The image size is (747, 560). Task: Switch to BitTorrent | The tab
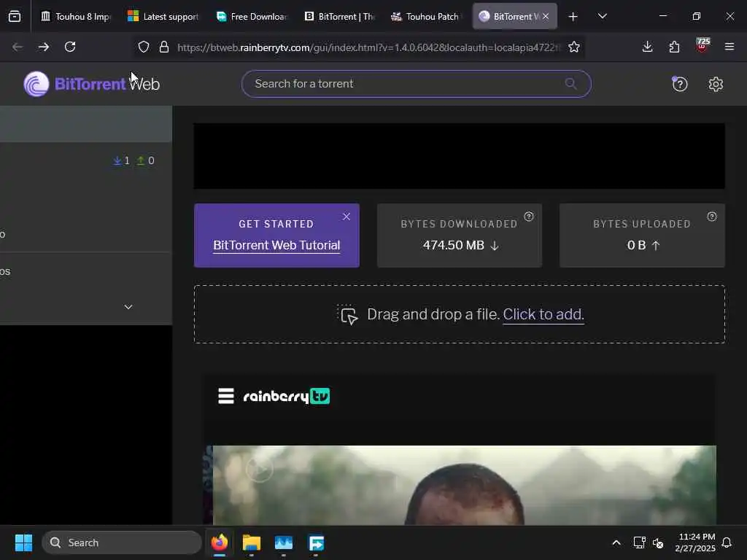339,17
